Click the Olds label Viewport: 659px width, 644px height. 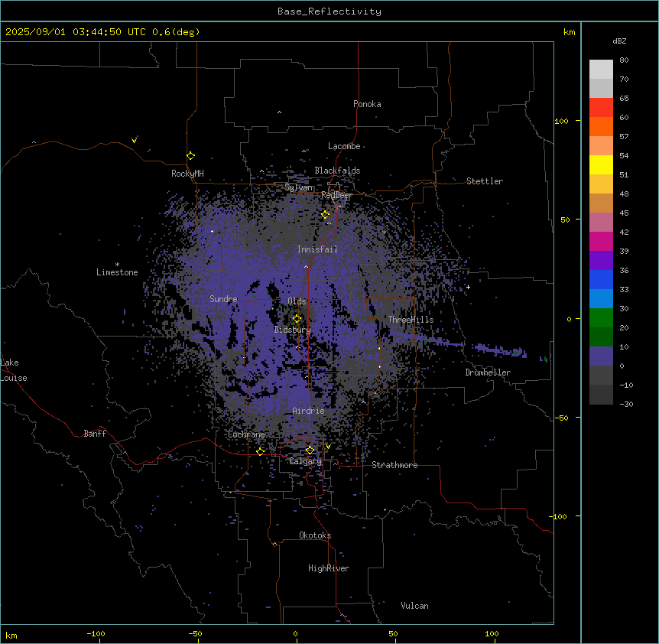(x=297, y=301)
